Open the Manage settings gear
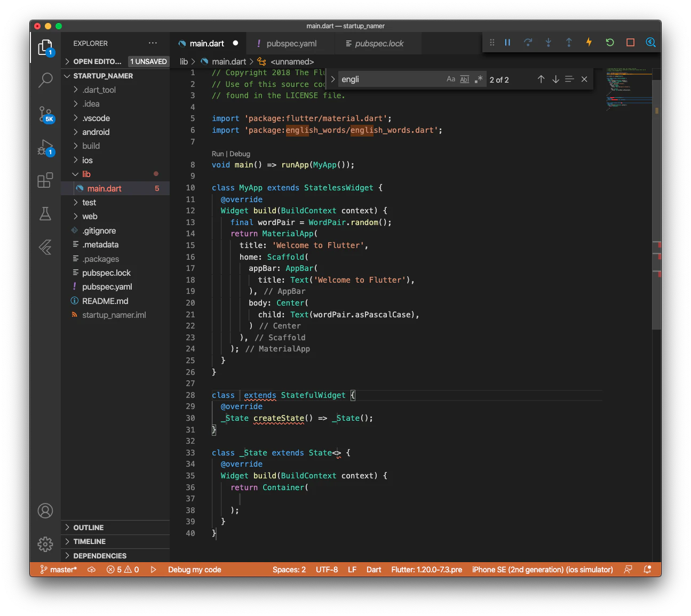The image size is (691, 616). [x=45, y=544]
